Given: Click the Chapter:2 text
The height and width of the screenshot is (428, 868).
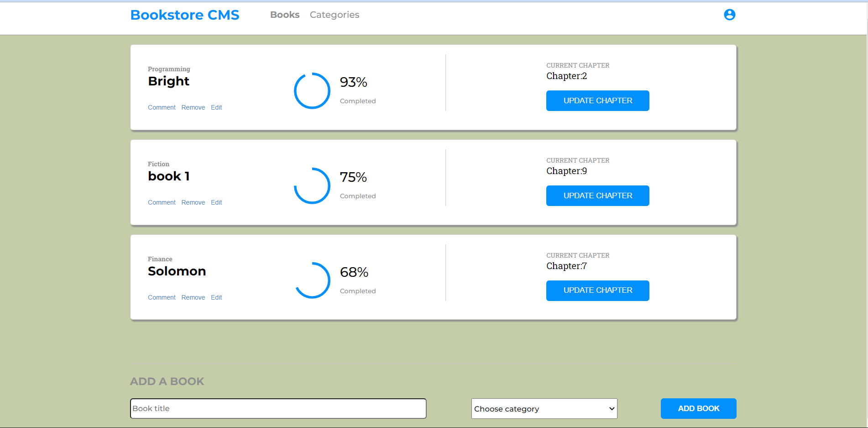Looking at the screenshot, I should [x=566, y=76].
